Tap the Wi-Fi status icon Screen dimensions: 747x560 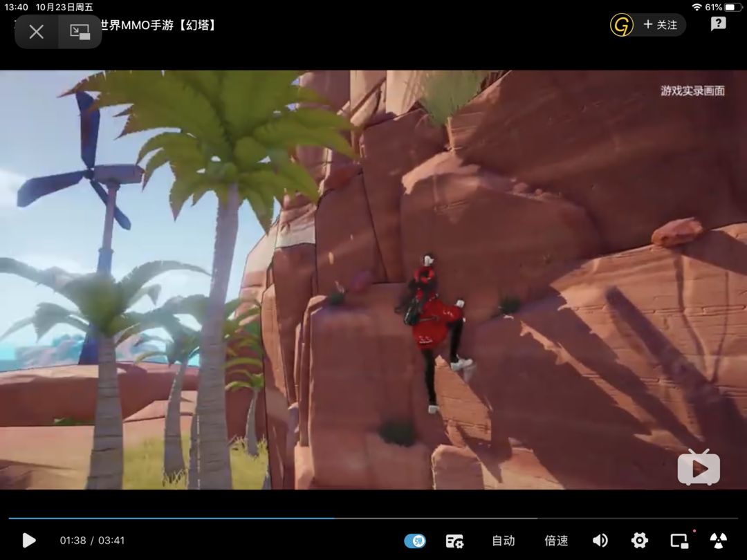click(x=697, y=7)
